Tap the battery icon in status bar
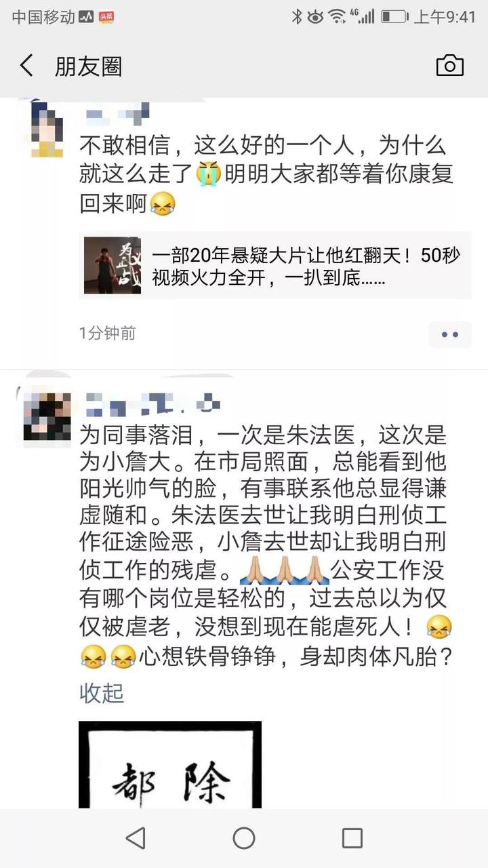 pyautogui.click(x=394, y=16)
